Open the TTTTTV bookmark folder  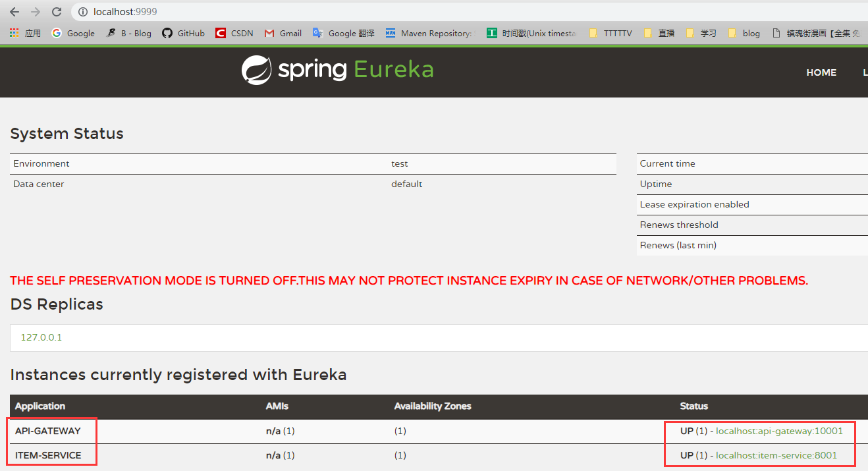click(610, 33)
